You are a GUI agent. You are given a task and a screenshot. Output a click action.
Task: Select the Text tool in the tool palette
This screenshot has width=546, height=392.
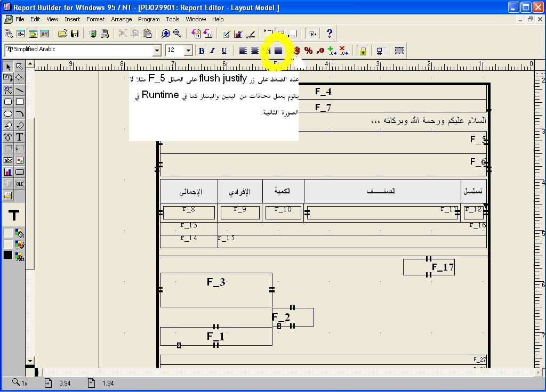20,137
